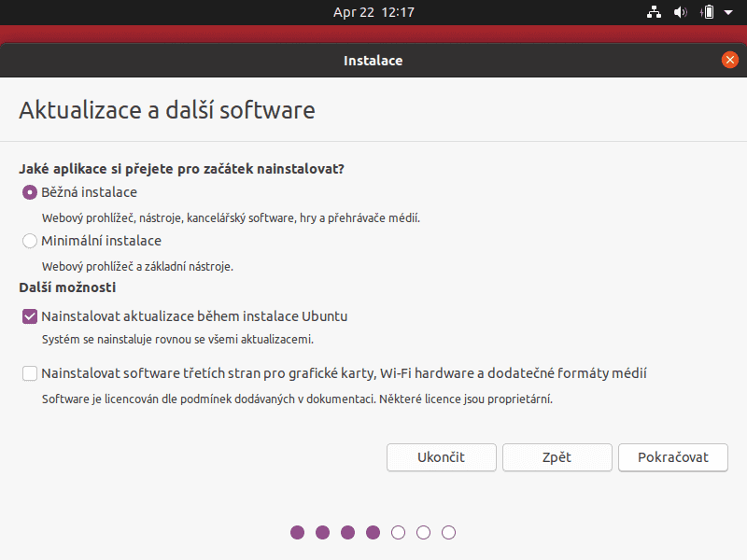Open the network status icon in top bar
This screenshot has width=747, height=560.
654,12
